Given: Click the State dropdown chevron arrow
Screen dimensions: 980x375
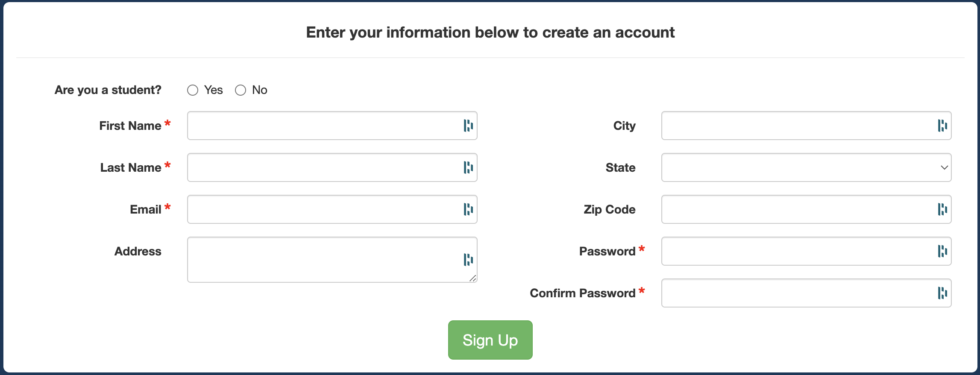Looking at the screenshot, I should (x=944, y=167).
